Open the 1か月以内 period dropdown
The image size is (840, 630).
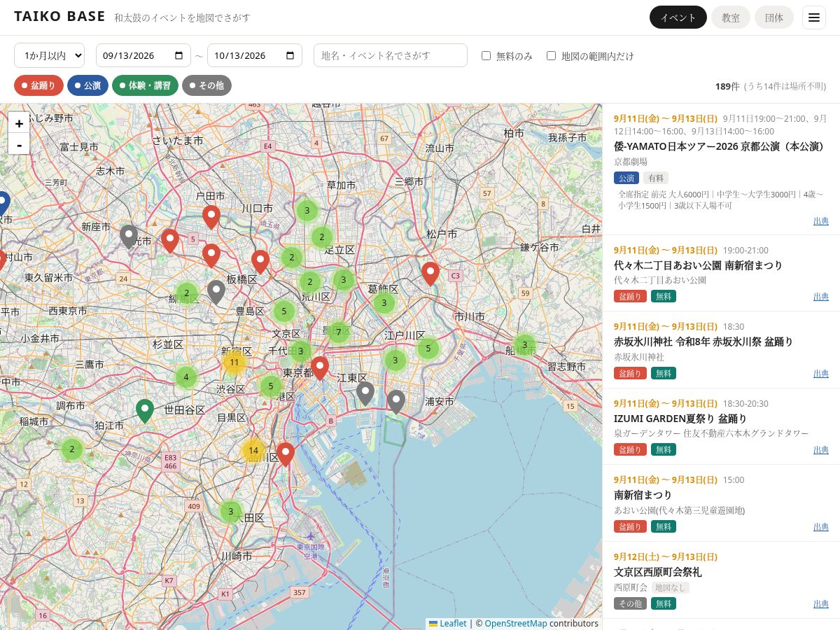(49, 55)
